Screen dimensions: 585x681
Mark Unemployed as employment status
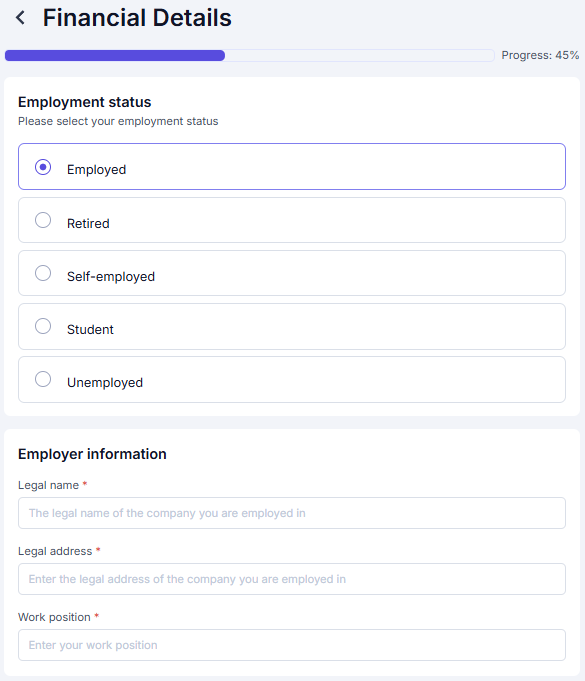tap(43, 379)
